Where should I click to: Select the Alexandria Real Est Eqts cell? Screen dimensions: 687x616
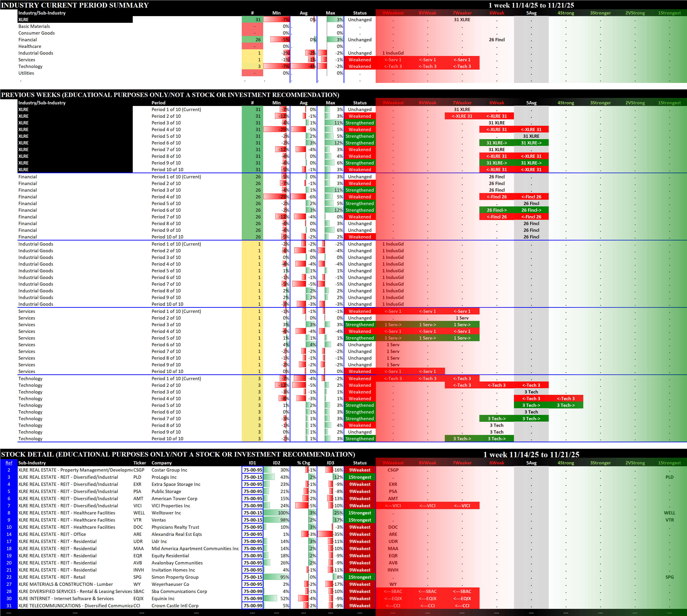tap(176, 534)
